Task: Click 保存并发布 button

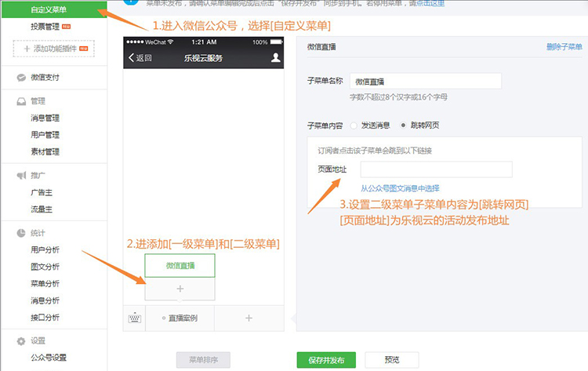Action: 326,360
